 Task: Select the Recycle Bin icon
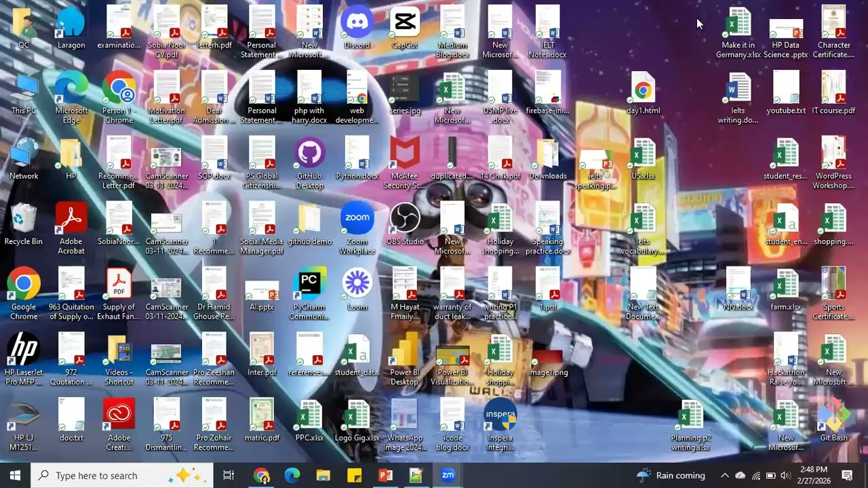24,224
